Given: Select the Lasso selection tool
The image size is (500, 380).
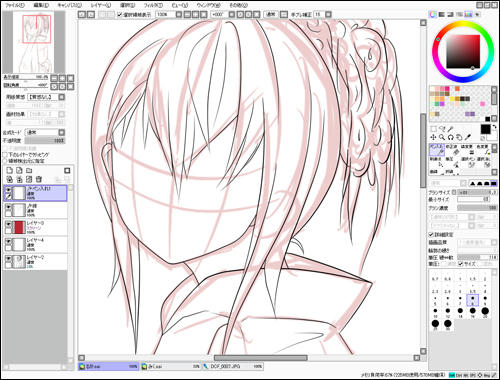Looking at the screenshot, I should (442, 129).
